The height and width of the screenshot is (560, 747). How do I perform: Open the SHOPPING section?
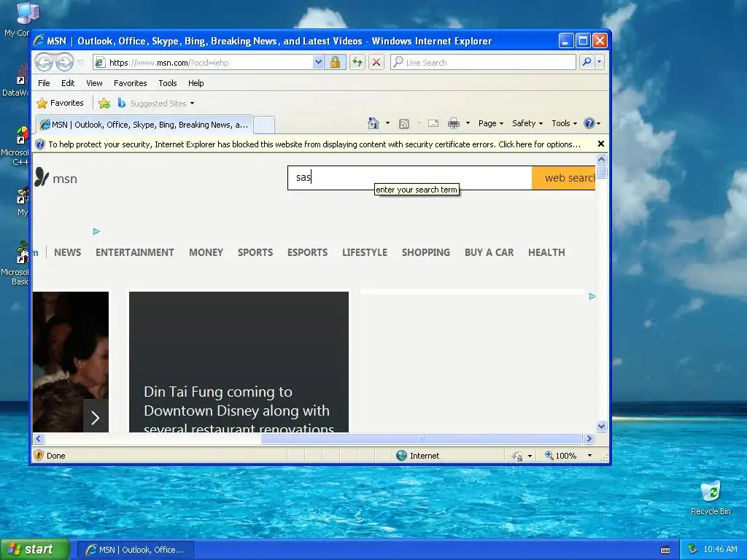pyautogui.click(x=425, y=252)
